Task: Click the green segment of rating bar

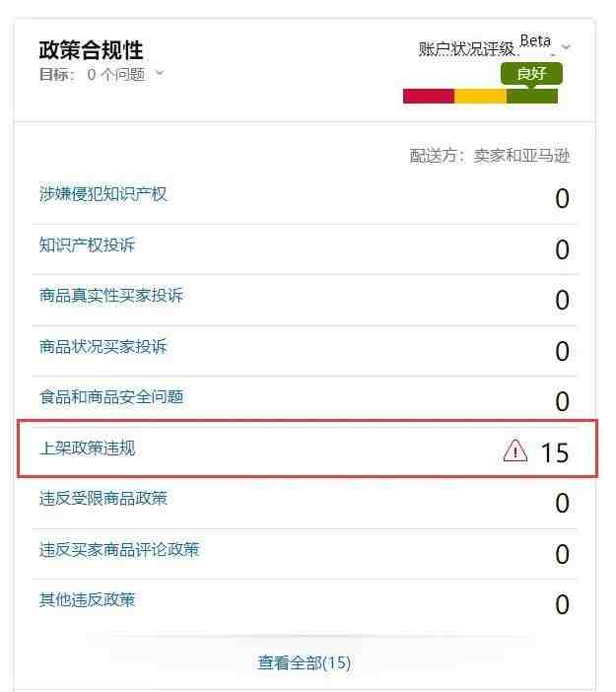Action: (532, 96)
